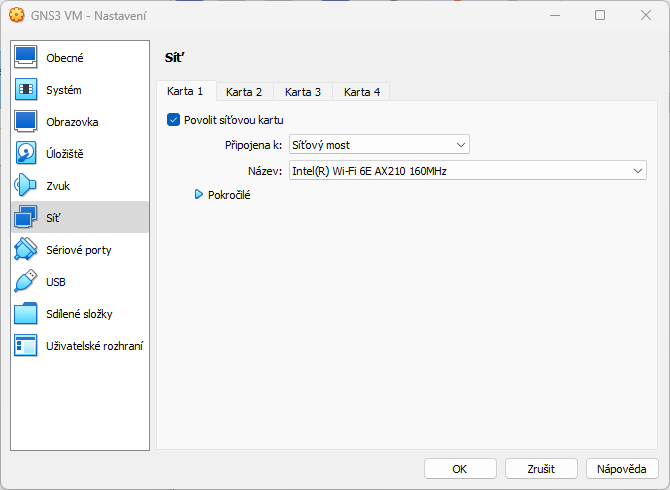The width and height of the screenshot is (670, 490).
Task: Switch to the Karta 1 tab
Action: [x=185, y=91]
